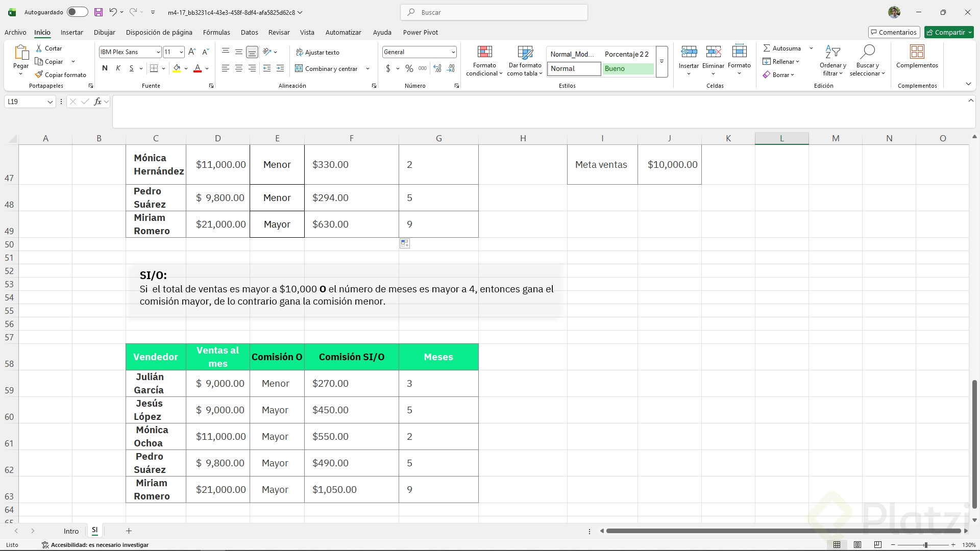This screenshot has width=980, height=551.
Task: Toggle Ajustar texto wrapping
Action: click(317, 52)
